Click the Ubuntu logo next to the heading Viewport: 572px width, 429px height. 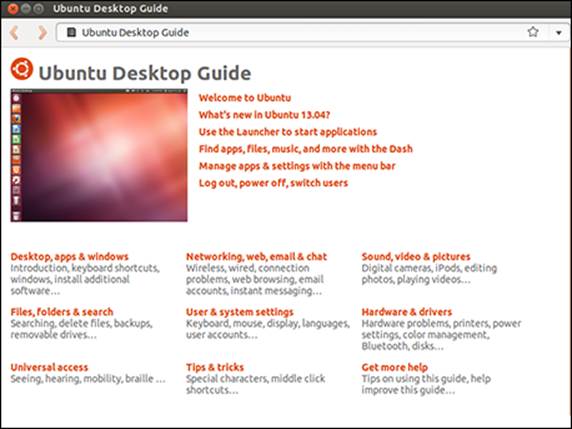(x=22, y=69)
